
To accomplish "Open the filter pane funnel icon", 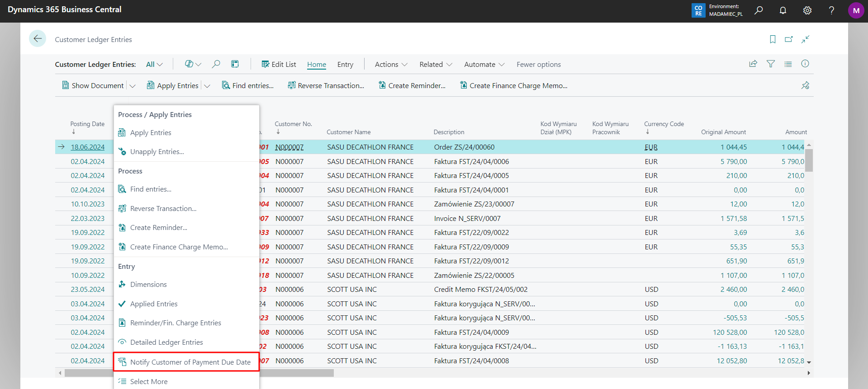I will [771, 64].
